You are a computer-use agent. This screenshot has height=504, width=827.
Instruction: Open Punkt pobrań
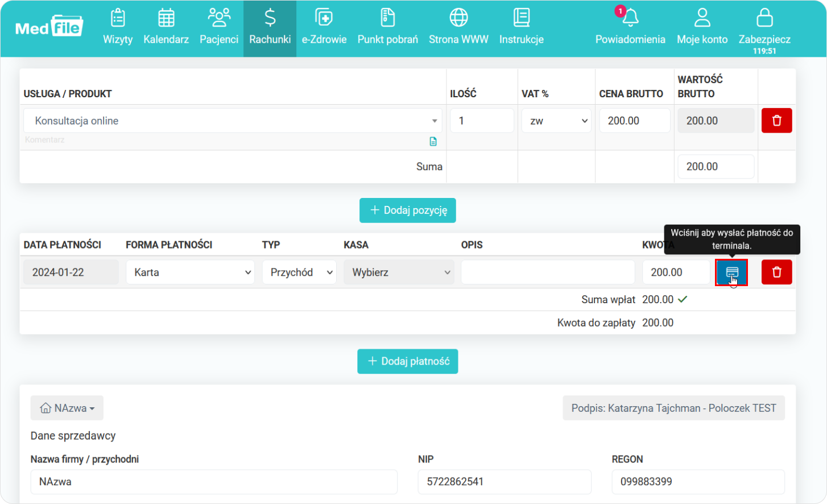[387, 27]
